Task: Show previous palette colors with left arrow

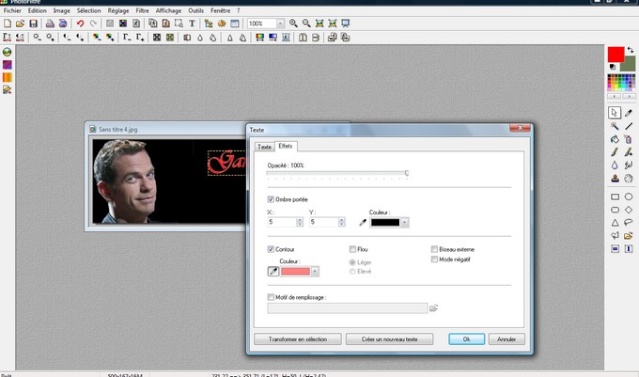Action: [614, 96]
